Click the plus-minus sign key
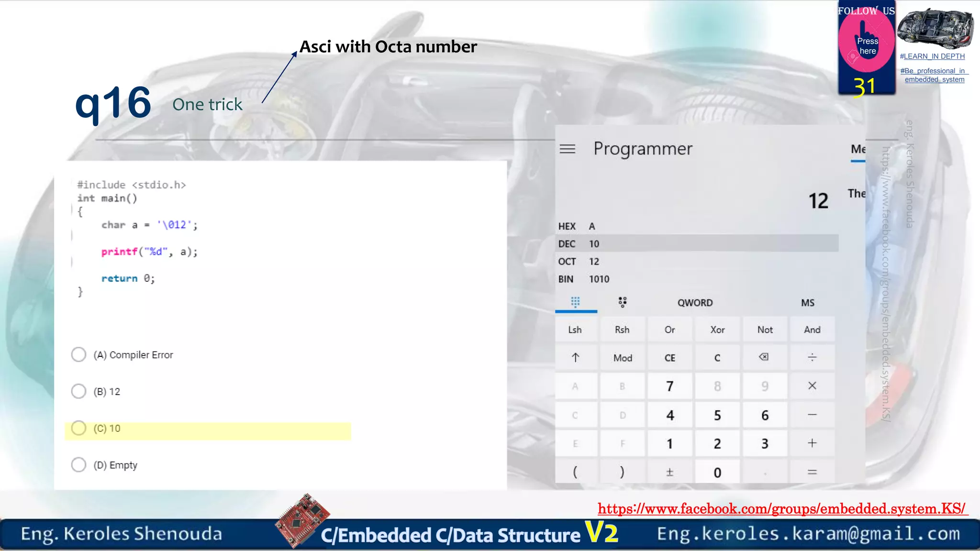Screen dimensions: 980x551 [670, 472]
